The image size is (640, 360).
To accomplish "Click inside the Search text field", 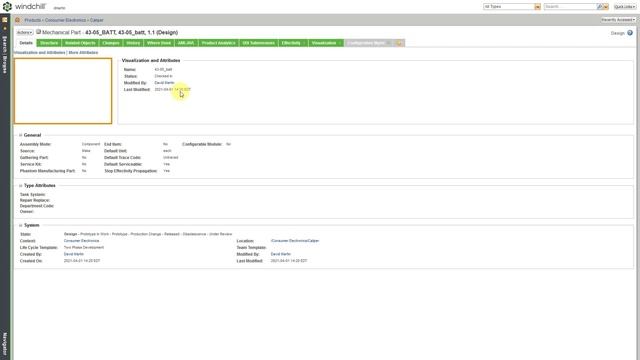I will point(570,7).
